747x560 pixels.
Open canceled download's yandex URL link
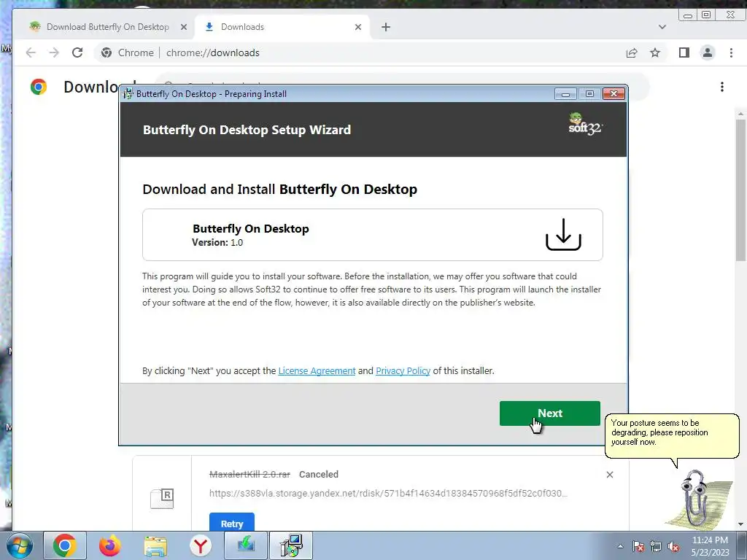[388, 494]
